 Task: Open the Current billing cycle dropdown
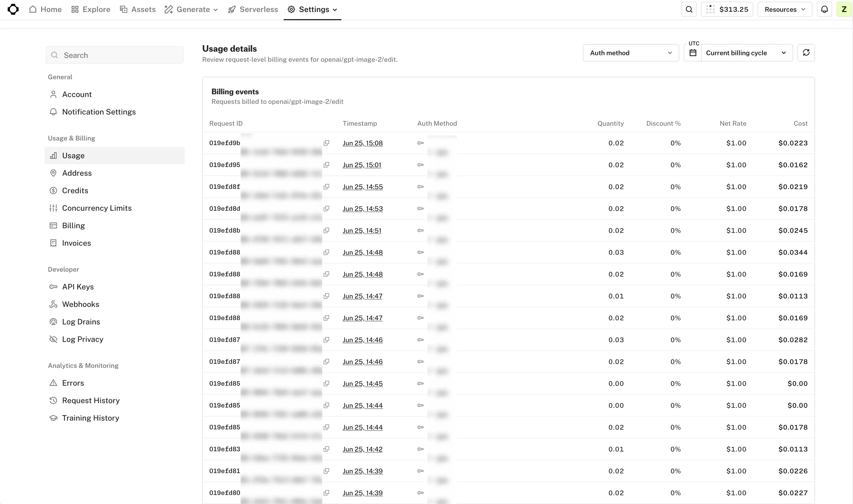(x=747, y=53)
